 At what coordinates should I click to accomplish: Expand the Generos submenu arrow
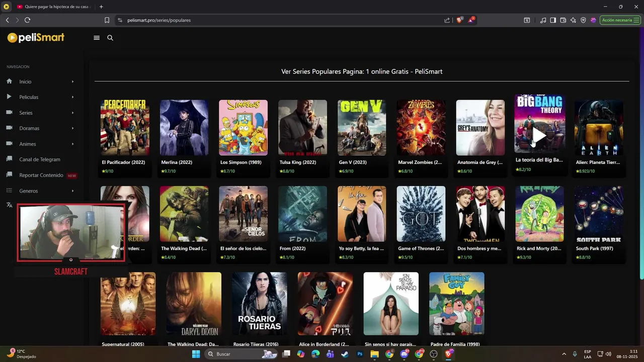[72, 191]
